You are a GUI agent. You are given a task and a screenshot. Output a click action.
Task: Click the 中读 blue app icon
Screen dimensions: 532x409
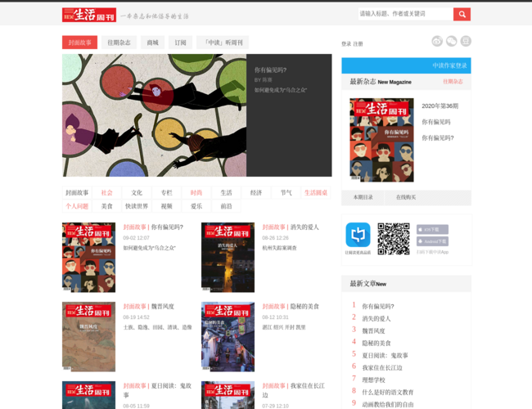pos(358,235)
